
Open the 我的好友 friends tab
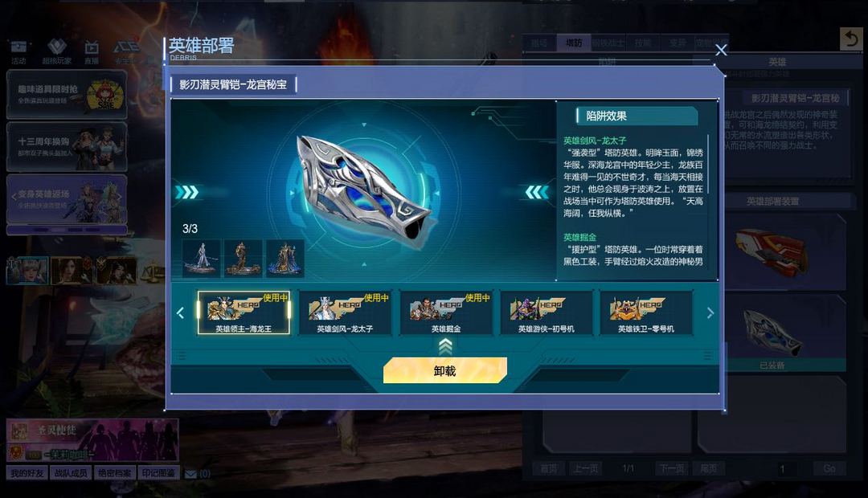(x=27, y=473)
